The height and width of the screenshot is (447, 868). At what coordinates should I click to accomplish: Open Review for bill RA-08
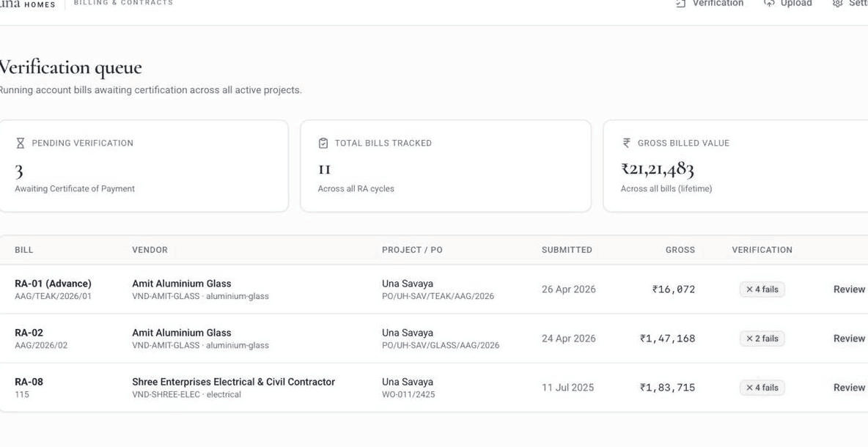pos(849,388)
